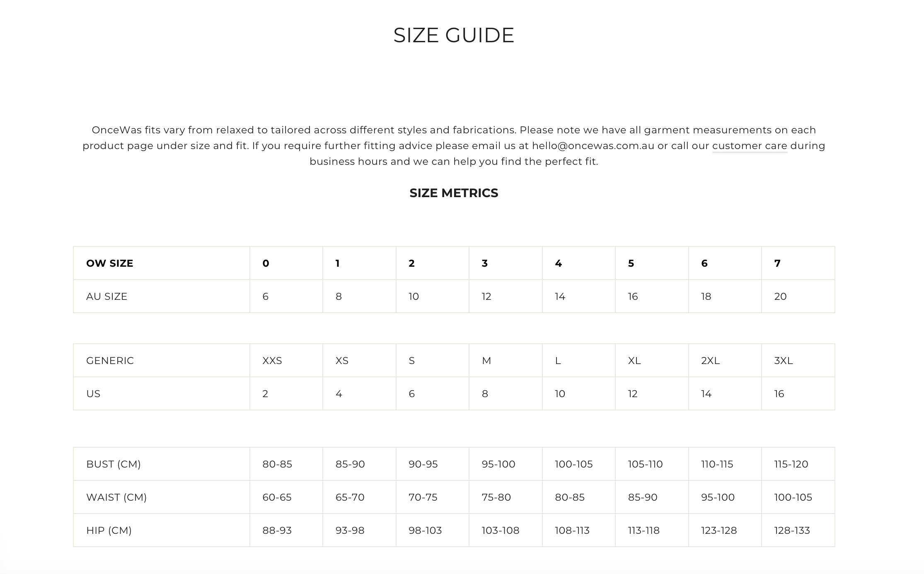The width and height of the screenshot is (924, 574).
Task: Click the hello@oncewas.com.au email text
Action: pos(593,146)
